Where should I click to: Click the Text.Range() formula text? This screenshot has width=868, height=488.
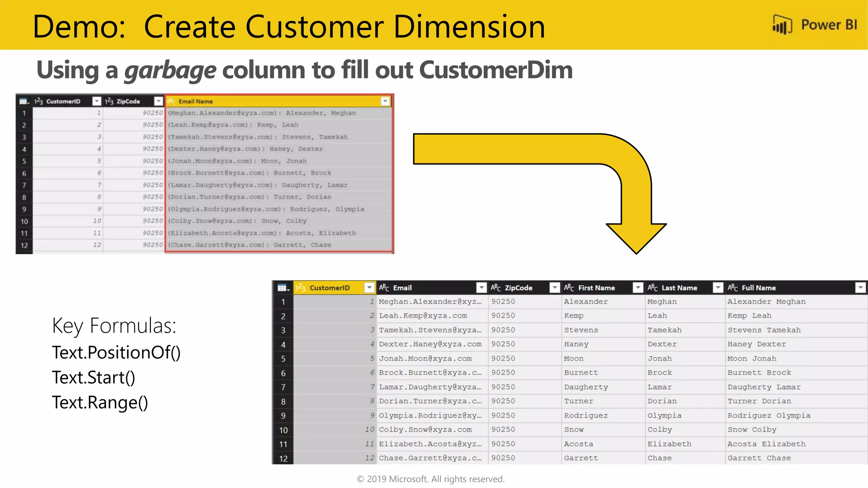tap(100, 402)
